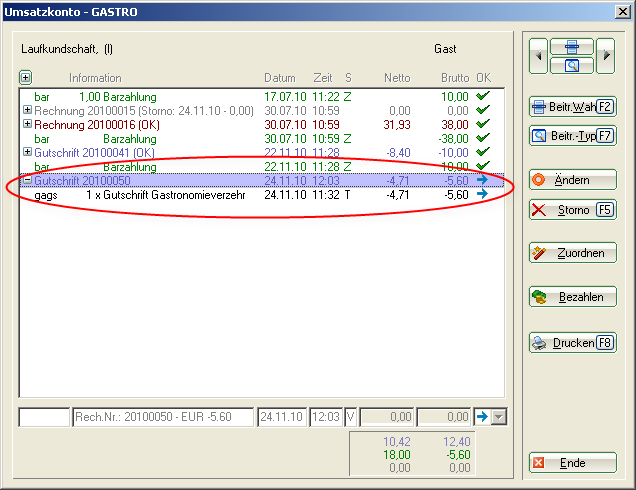
Task: Click the empty code field at bottom left
Action: coord(44,417)
